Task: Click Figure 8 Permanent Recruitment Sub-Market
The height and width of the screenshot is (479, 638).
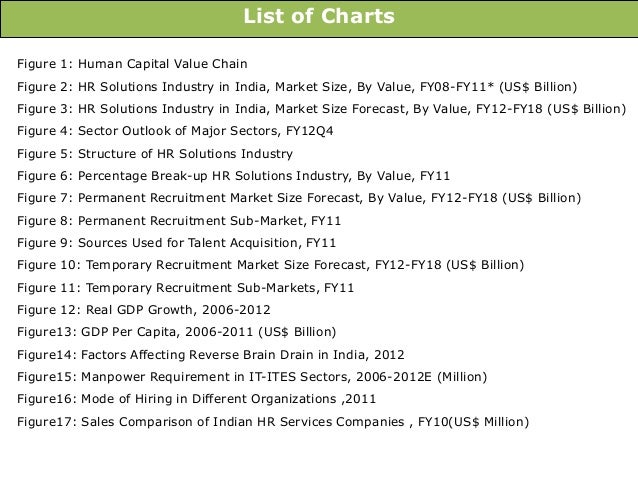Action: coord(179,221)
